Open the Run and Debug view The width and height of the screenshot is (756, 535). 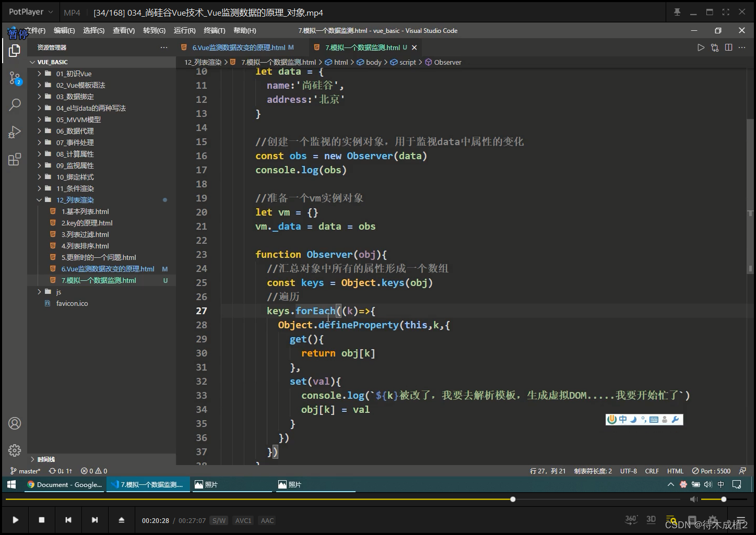coord(15,132)
